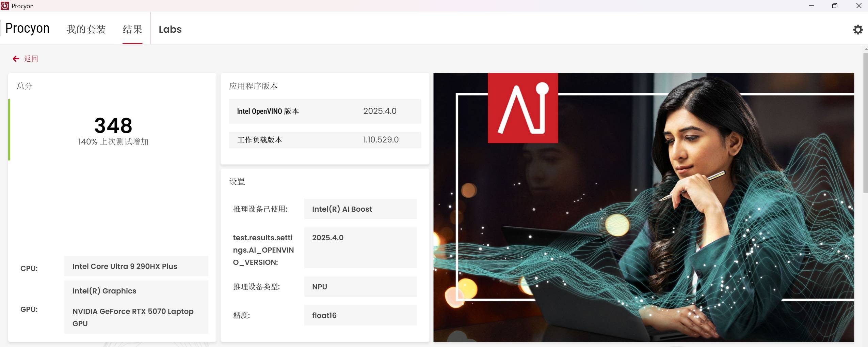This screenshot has width=868, height=347.
Task: Click the 工作负载版本 label
Action: tap(260, 140)
